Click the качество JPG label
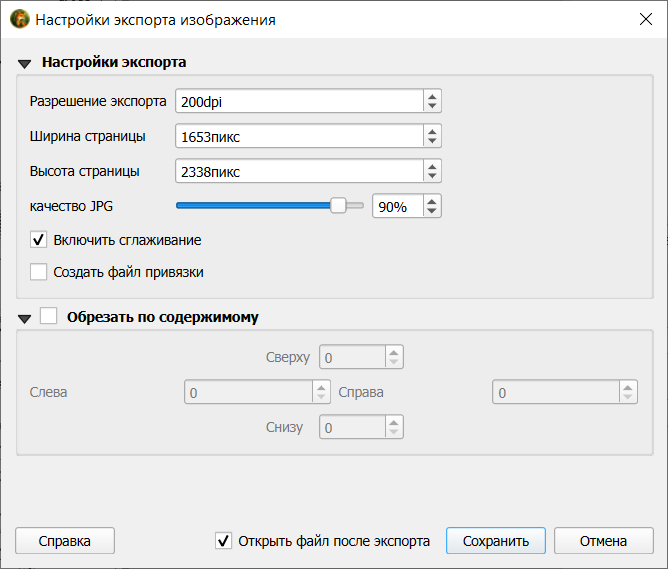 click(x=71, y=206)
